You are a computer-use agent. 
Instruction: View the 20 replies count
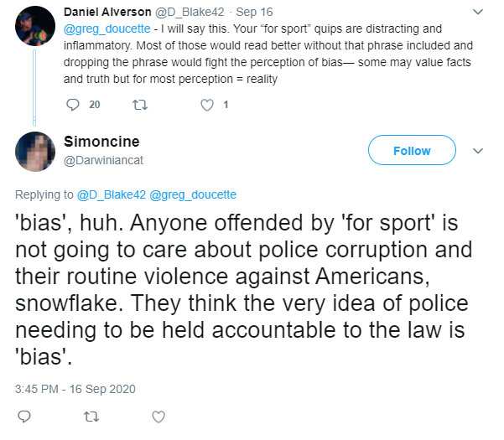click(95, 105)
